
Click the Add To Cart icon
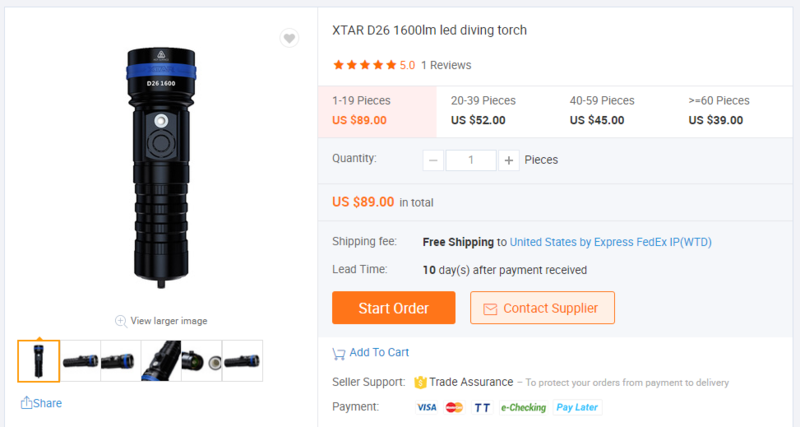tap(338, 353)
